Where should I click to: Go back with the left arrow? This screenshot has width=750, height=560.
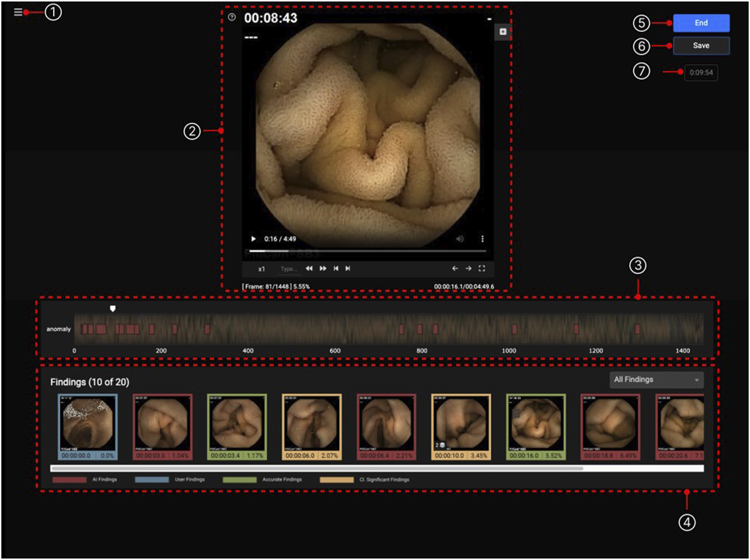click(x=455, y=268)
